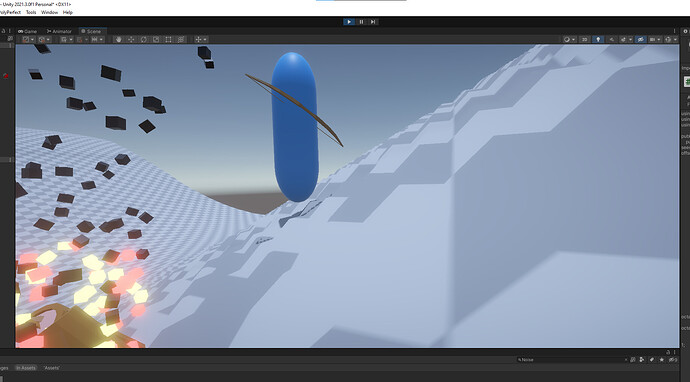Click the Noise search field
Screen dimensions: 690x382
pyautogui.click(x=572, y=360)
